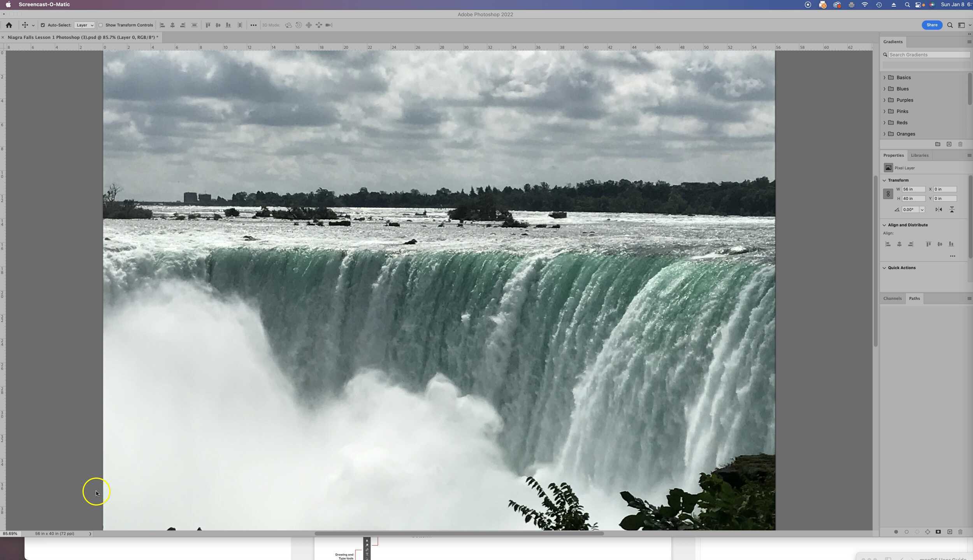Expand the Quick Actions section
Image resolution: width=973 pixels, height=560 pixels.
pyautogui.click(x=885, y=268)
